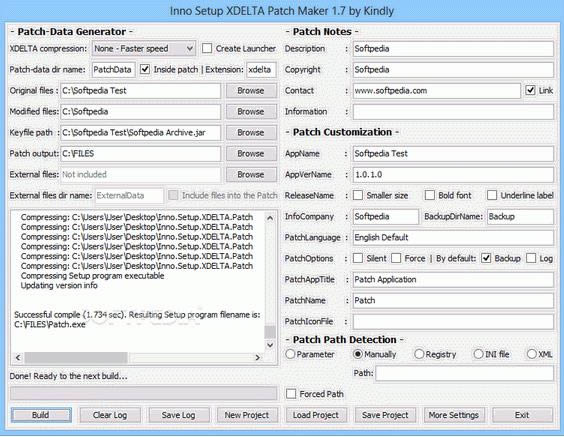Edit the Patch-data dir name field

pyautogui.click(x=114, y=70)
